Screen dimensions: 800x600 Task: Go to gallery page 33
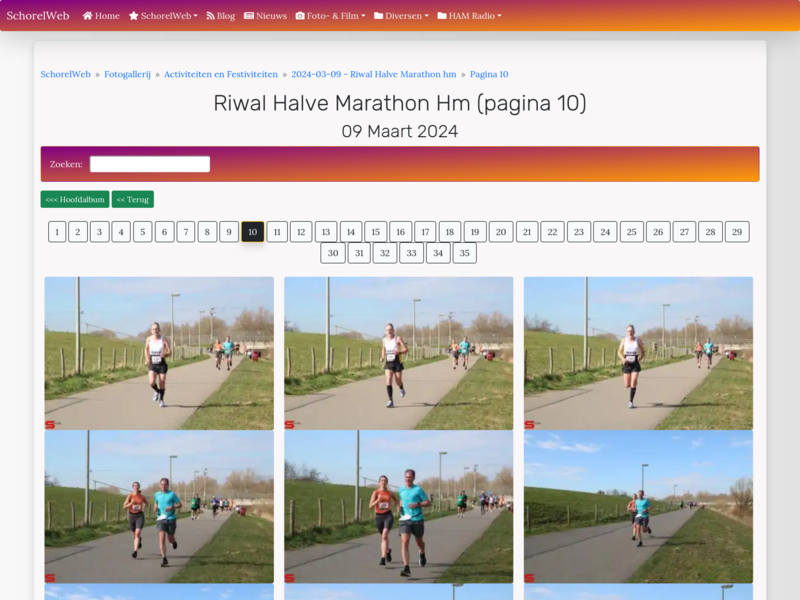coord(411,253)
